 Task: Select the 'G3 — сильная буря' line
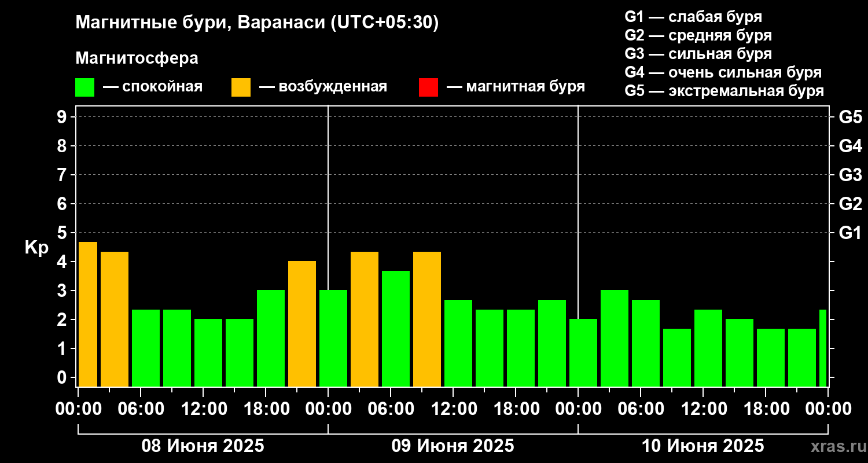(698, 54)
